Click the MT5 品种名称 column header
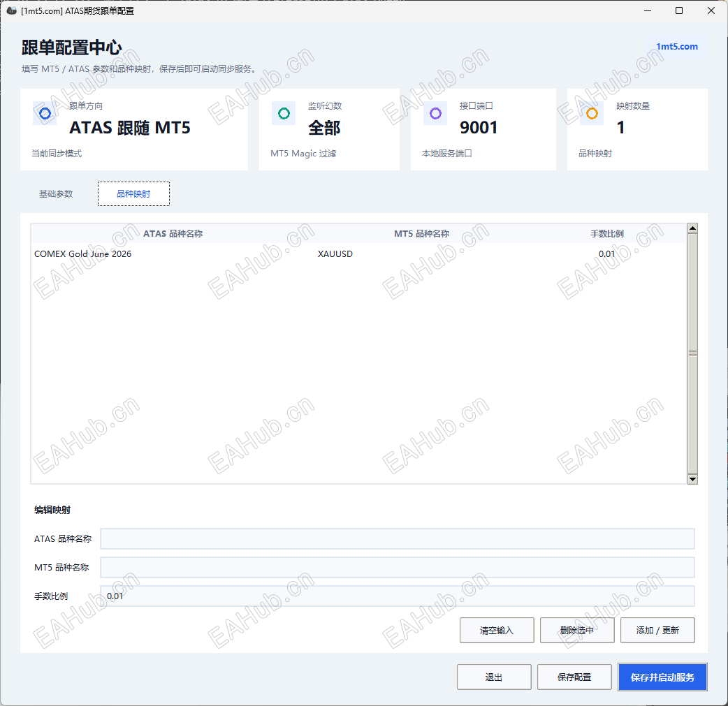The height and width of the screenshot is (706, 728). 421,233
